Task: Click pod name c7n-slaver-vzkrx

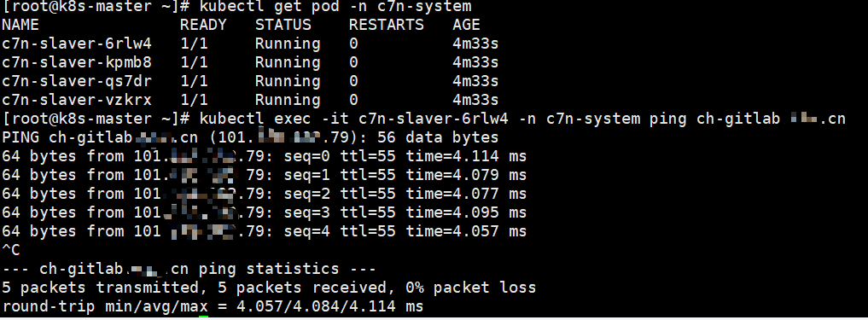Action: (77, 100)
